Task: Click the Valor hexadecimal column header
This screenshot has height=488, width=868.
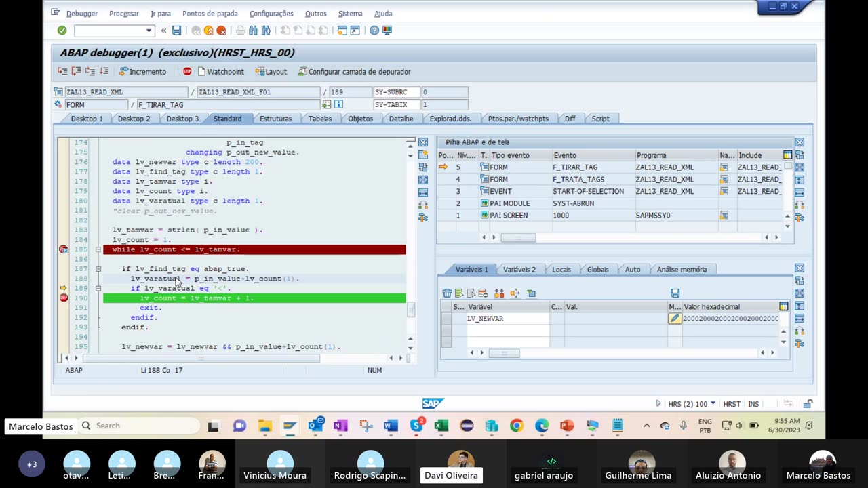Action: pos(730,307)
